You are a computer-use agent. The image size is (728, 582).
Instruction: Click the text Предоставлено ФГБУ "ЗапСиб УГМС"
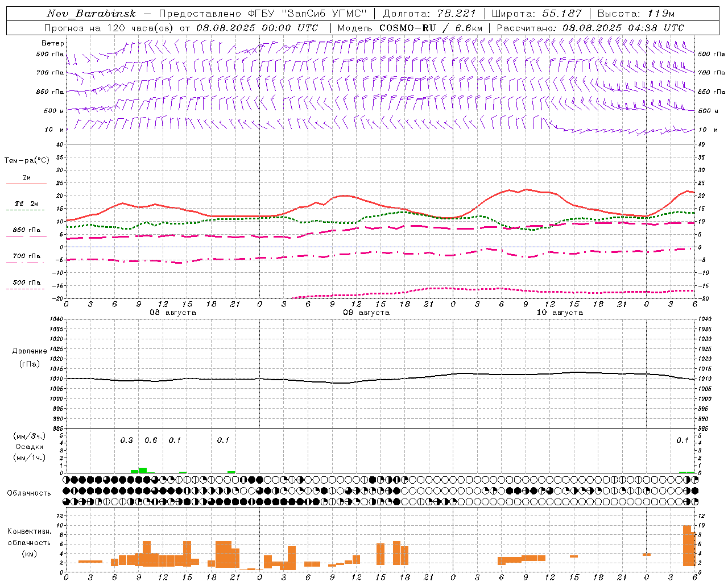coord(263,14)
